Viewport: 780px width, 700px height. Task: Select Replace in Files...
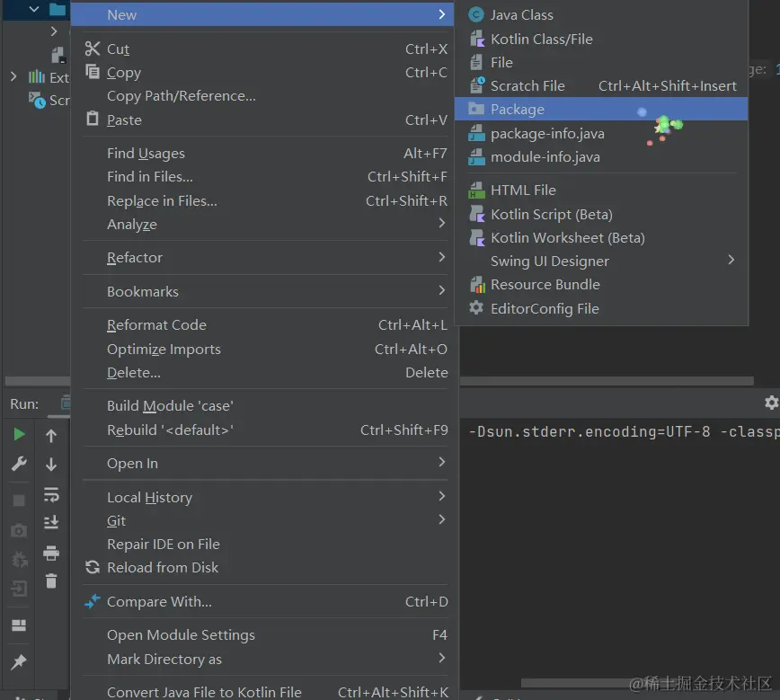266,200
